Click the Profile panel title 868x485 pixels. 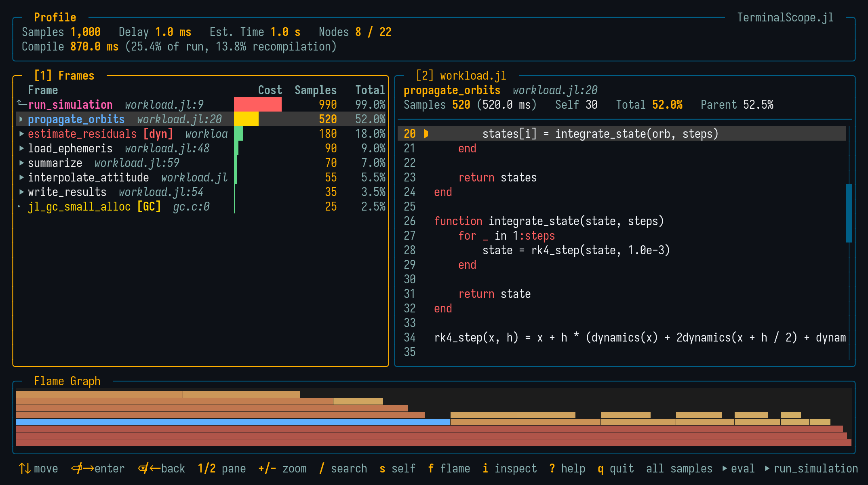point(55,17)
